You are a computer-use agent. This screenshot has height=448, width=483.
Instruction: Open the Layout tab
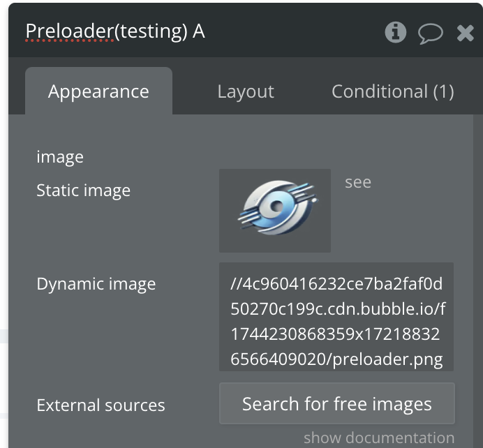[x=246, y=91]
